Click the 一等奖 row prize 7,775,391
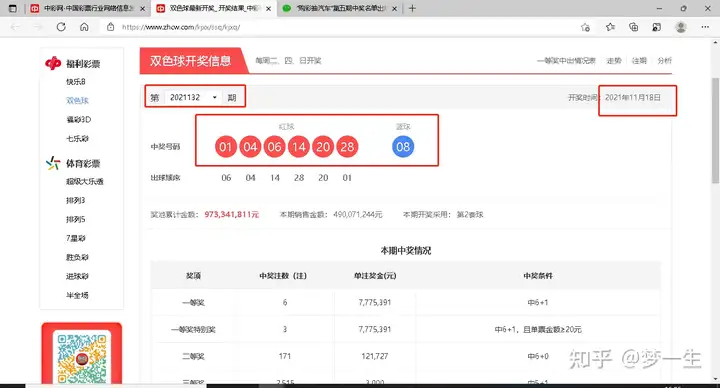720x388 pixels. [375, 303]
